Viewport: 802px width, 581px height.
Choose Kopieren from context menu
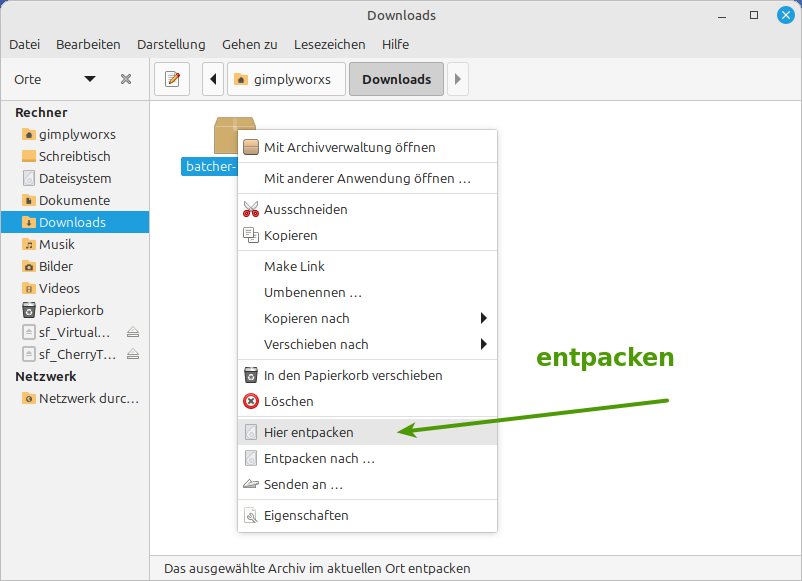point(367,235)
